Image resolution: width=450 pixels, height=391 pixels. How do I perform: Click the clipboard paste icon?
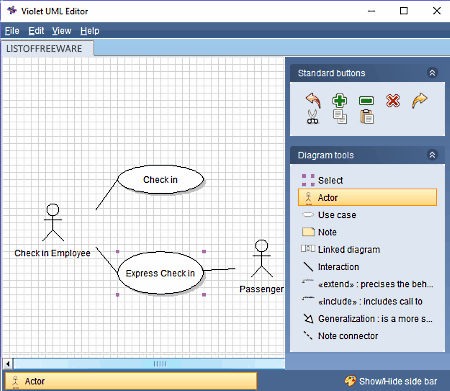point(367,117)
